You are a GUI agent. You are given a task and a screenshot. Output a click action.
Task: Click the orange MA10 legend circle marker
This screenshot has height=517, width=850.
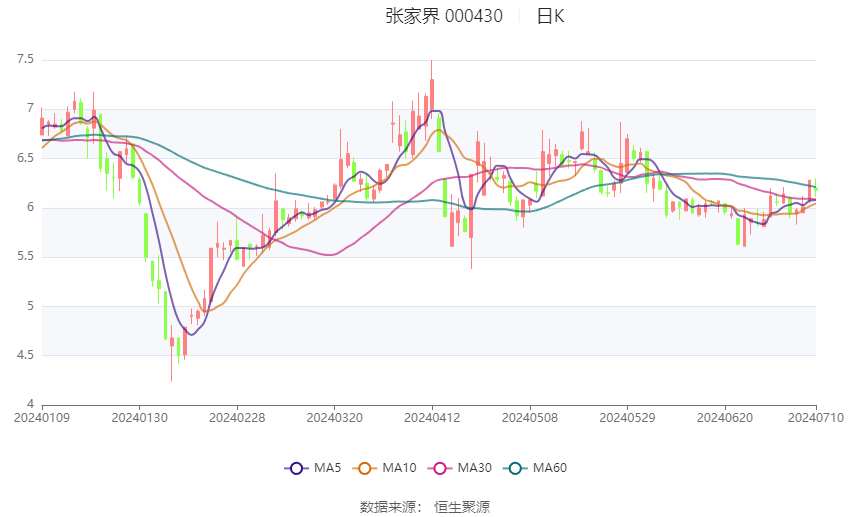367,467
